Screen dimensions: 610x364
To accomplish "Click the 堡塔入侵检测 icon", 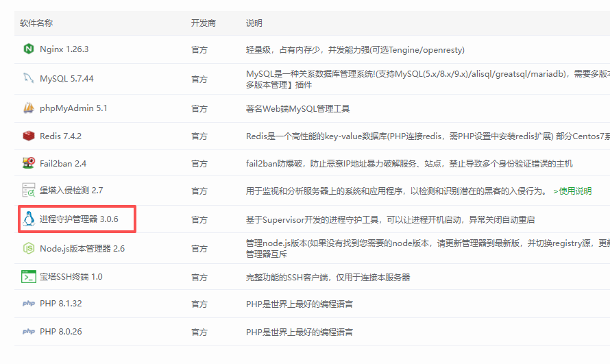I will click(28, 190).
